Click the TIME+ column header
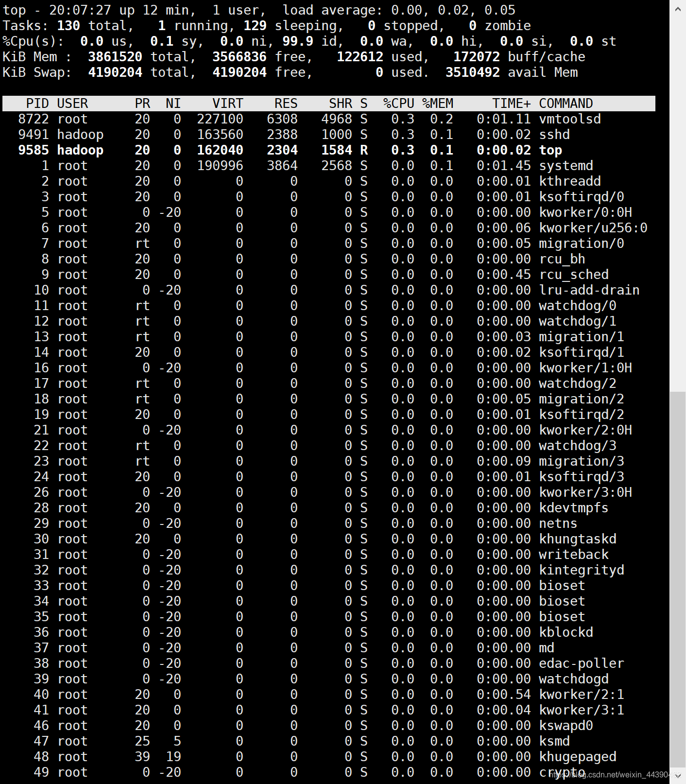This screenshot has height=784, width=686. click(x=512, y=104)
